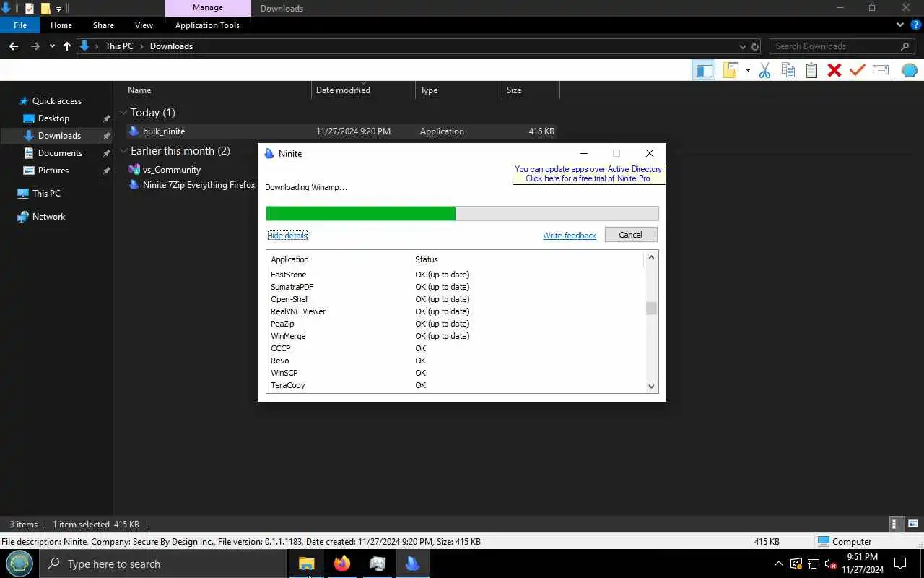Click This PC in the address bar

[119, 46]
